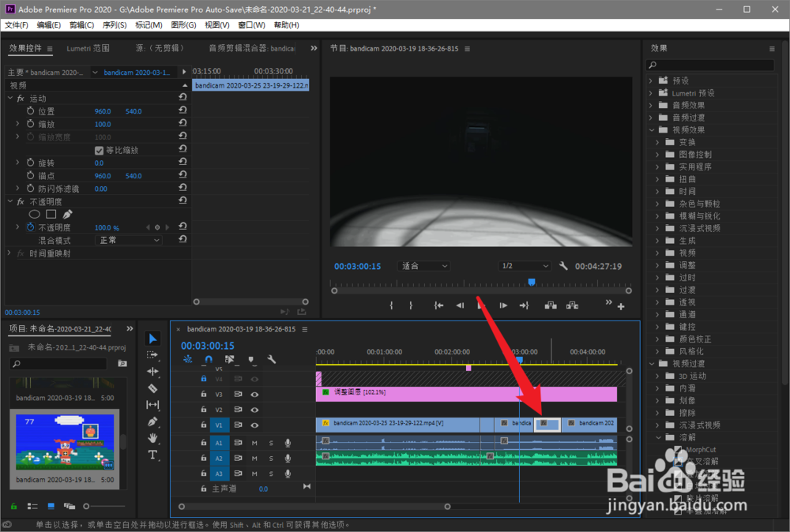Step forward one frame
This screenshot has height=532, width=790.
pos(502,305)
